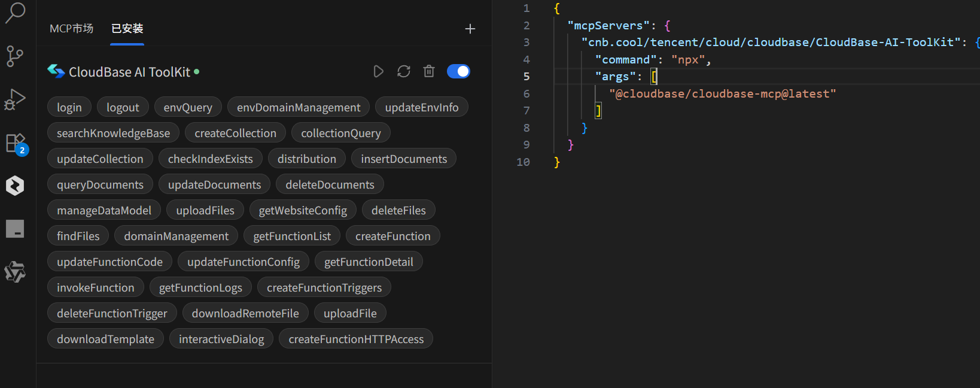Image resolution: width=980 pixels, height=388 pixels.
Task: Select the downloadRemoteFile tool chip
Action: point(245,313)
